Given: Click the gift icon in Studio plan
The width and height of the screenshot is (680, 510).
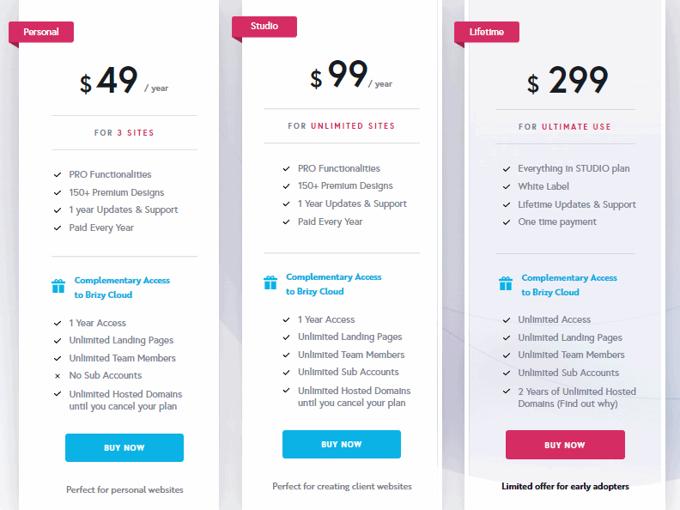Looking at the screenshot, I should [x=270, y=283].
